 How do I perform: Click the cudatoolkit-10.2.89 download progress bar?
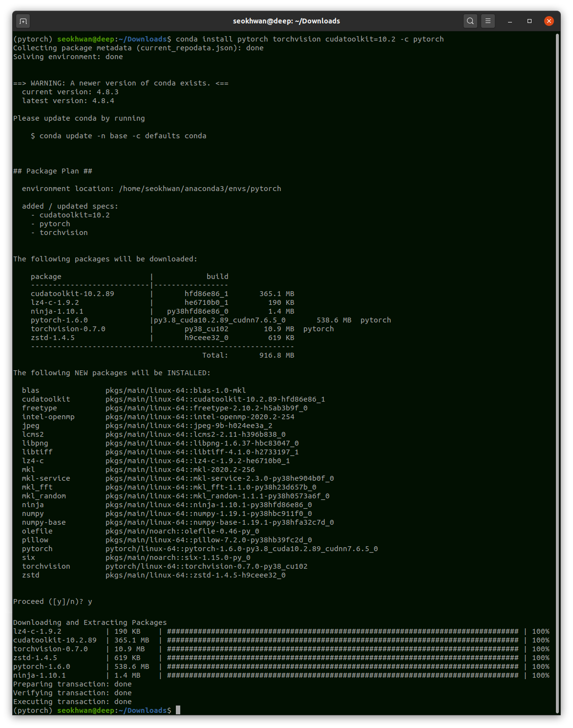(342, 640)
